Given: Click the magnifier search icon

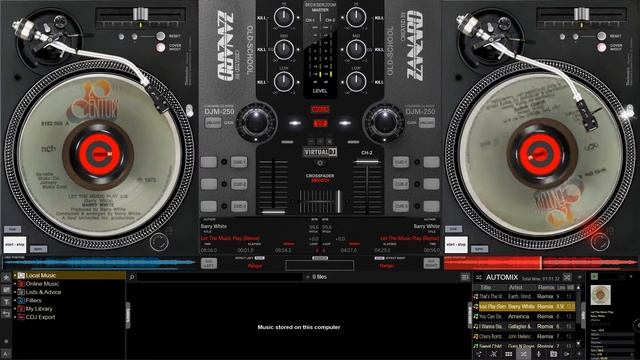Looking at the screenshot, I should [x=132, y=277].
